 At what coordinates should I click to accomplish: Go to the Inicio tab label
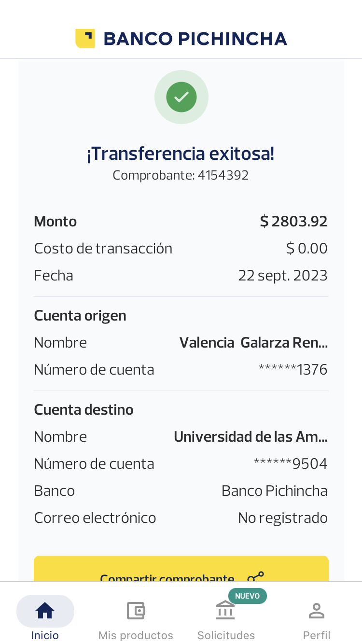(45, 635)
